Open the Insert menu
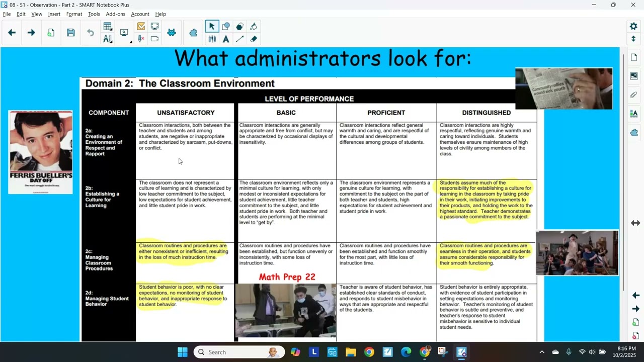This screenshot has height=362, width=644. point(54,14)
